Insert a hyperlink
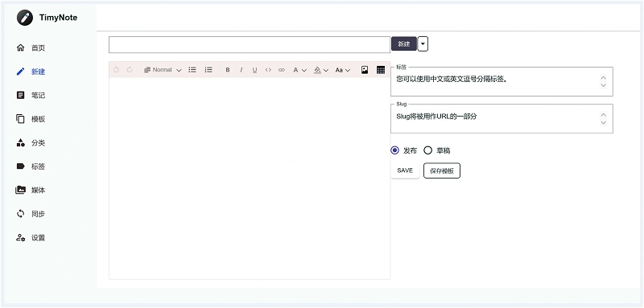 [282, 70]
